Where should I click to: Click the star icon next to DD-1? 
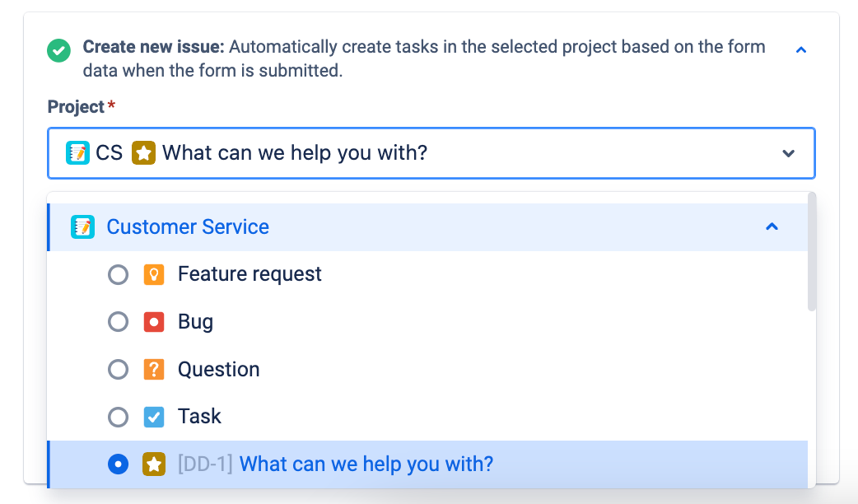pos(154,464)
